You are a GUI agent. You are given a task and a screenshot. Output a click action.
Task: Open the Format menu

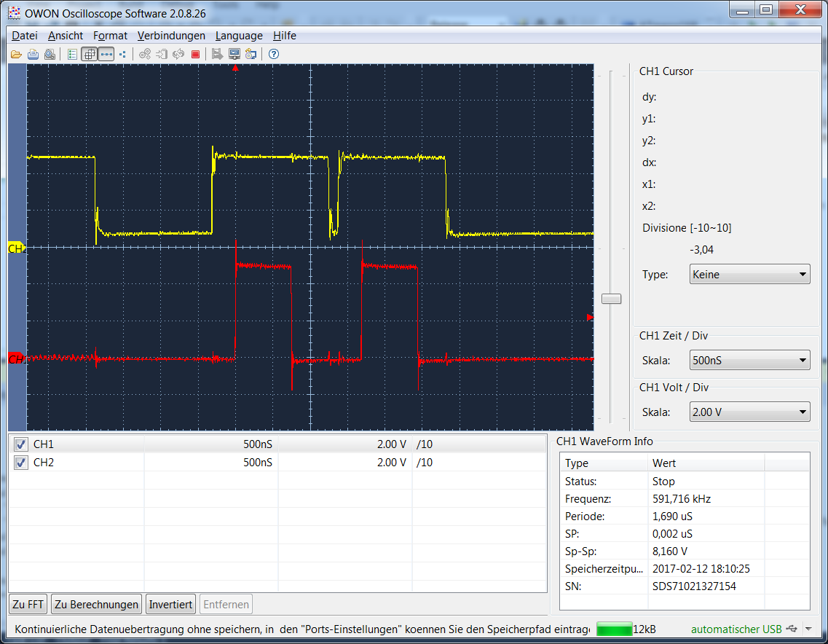point(111,36)
